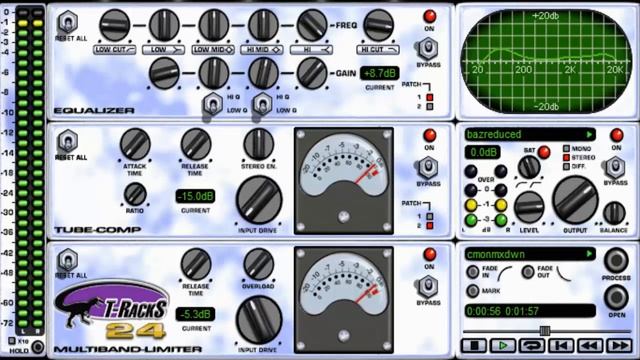Flip the Multiband-Limiter Bypass switch
The width and height of the screenshot is (640, 360).
428,287
